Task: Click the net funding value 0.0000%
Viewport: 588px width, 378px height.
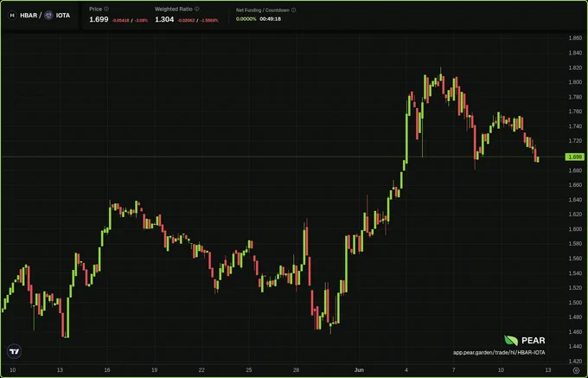Action: (246, 19)
